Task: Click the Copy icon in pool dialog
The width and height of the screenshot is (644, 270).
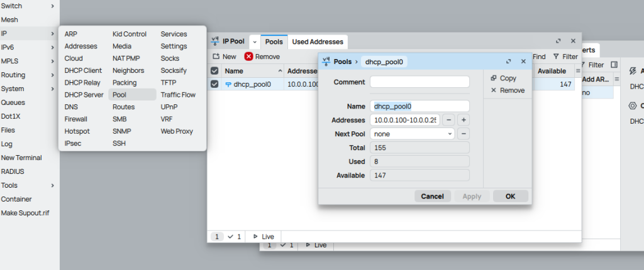Action: click(x=493, y=78)
